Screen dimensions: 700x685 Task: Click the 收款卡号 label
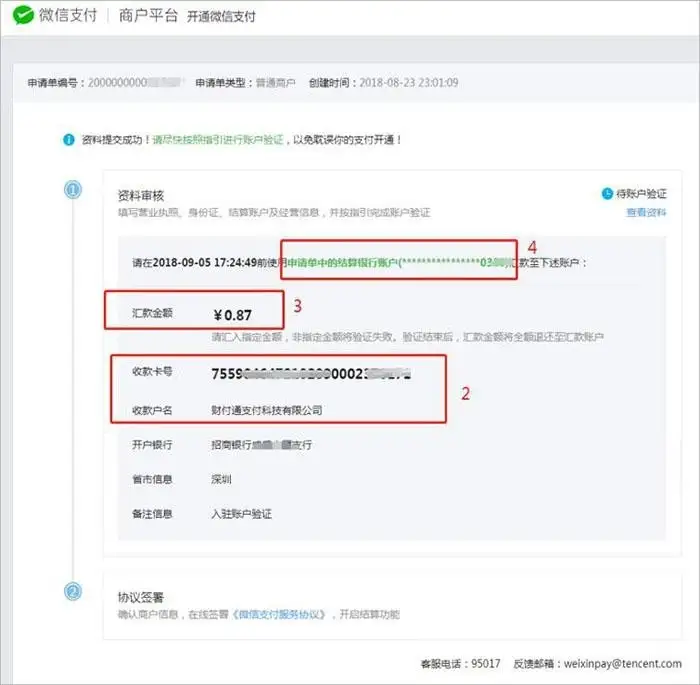click(x=152, y=372)
